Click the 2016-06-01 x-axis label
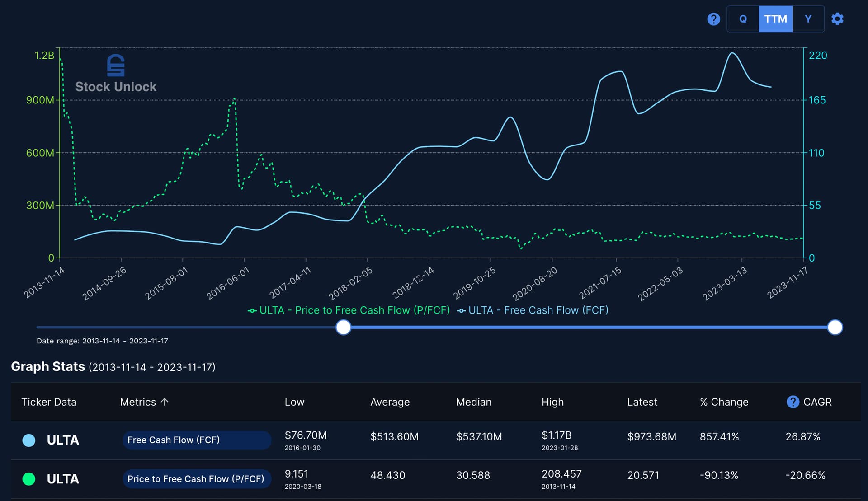 228,283
